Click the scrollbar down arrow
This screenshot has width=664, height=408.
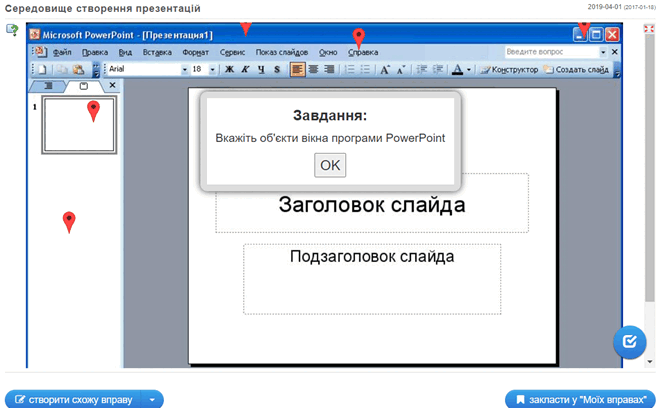tap(650, 362)
